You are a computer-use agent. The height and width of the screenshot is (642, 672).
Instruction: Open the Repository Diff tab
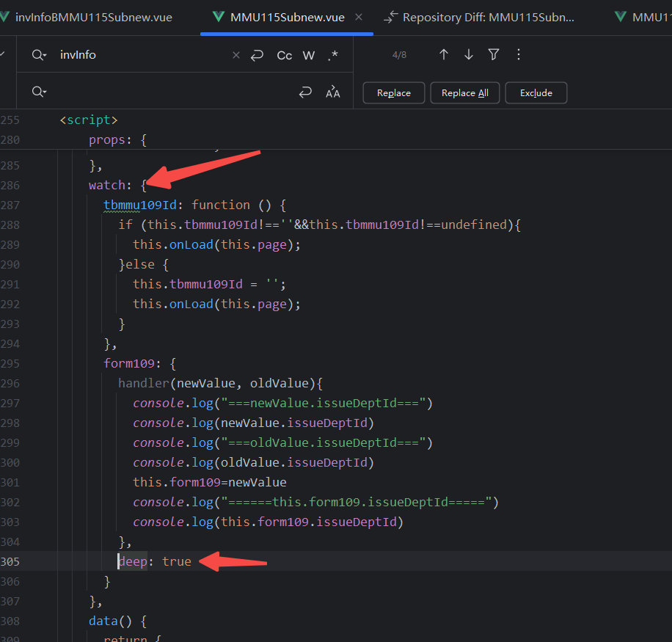point(479,17)
